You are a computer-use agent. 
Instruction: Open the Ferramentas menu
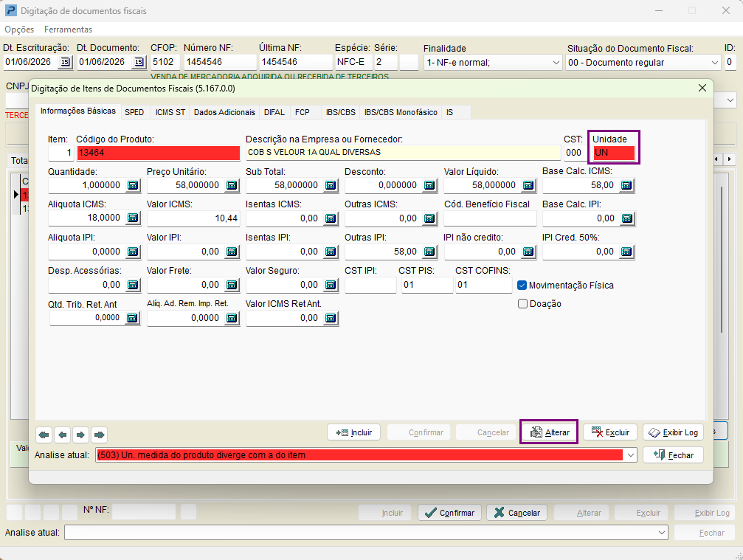click(68, 30)
